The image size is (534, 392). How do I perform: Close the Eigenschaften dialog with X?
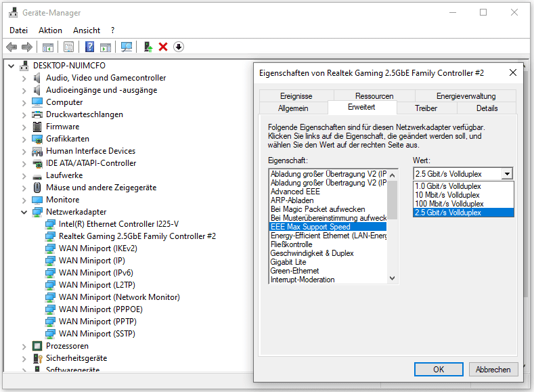tap(513, 73)
